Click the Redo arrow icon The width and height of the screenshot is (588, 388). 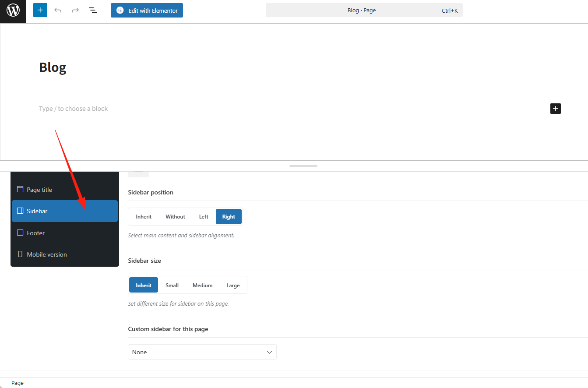tap(75, 10)
